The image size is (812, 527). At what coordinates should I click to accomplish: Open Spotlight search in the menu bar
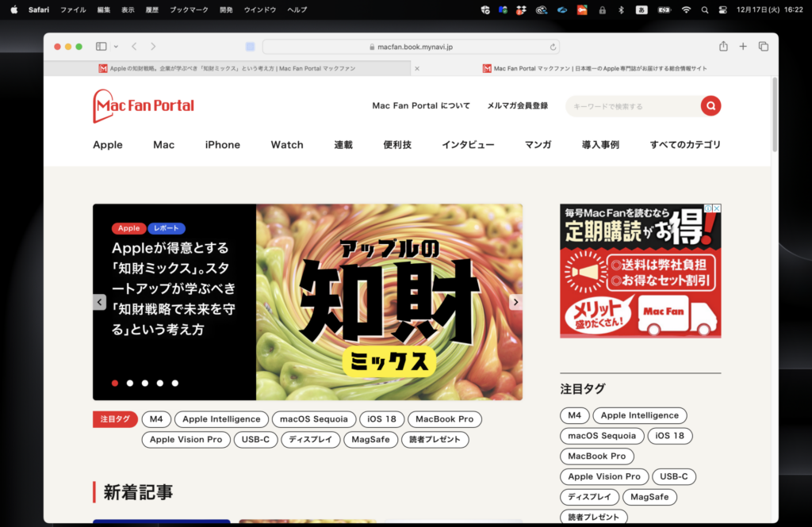tap(705, 10)
